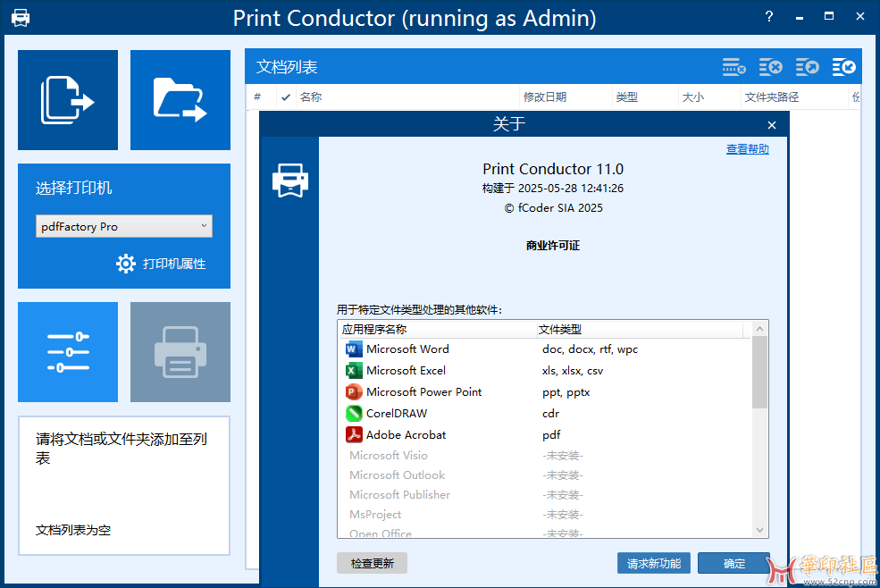880x588 pixels.
Task: Select the Microsoft Word row text
Action: tap(407, 349)
